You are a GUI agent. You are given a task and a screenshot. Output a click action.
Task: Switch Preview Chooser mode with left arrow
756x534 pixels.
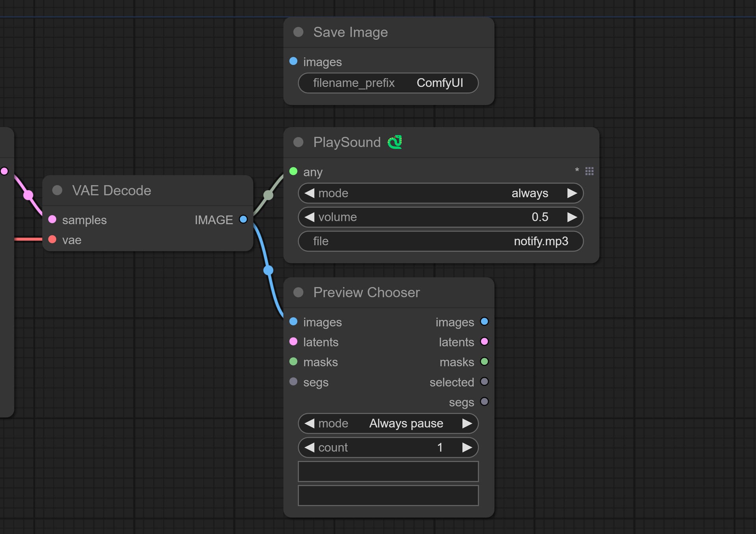click(x=309, y=423)
